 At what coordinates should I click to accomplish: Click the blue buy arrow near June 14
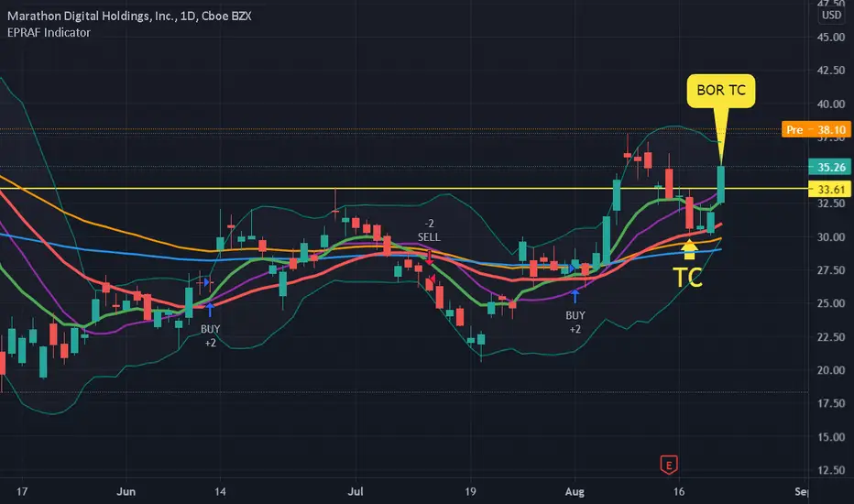[210, 310]
